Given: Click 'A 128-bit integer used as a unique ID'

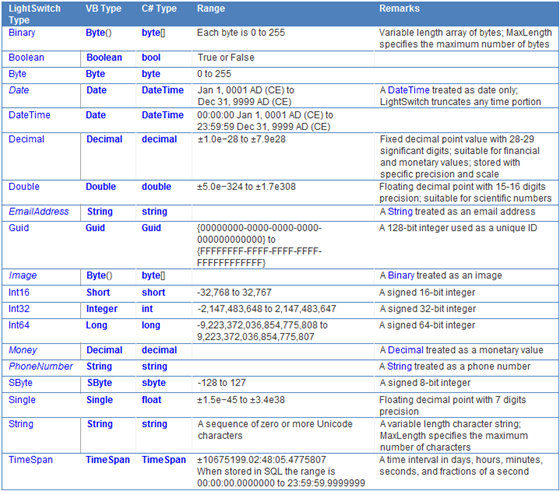Looking at the screenshot, I should tap(458, 228).
